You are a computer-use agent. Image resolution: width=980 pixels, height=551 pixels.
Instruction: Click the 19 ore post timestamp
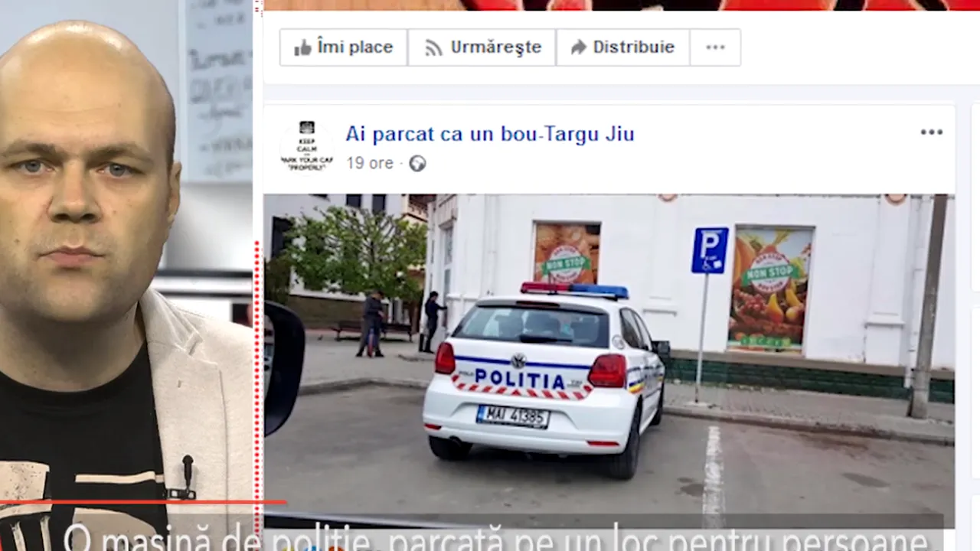[x=369, y=164]
